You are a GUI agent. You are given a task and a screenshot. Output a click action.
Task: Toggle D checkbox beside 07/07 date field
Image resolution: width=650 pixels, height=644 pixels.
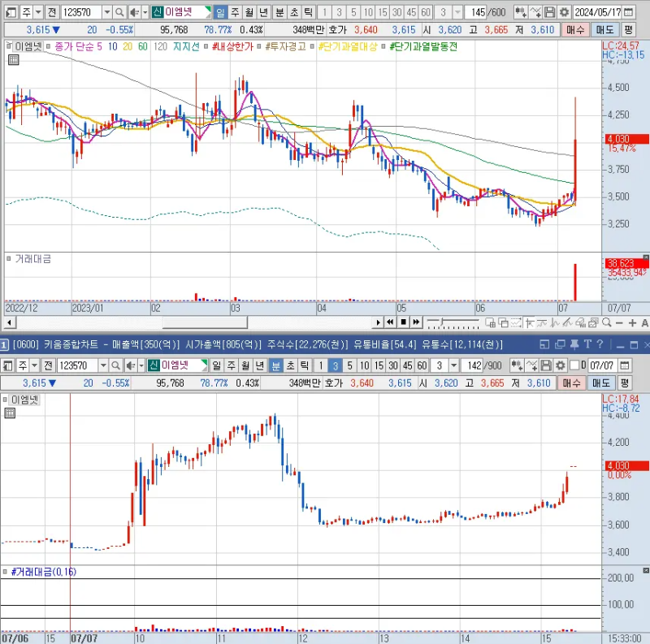click(x=574, y=365)
